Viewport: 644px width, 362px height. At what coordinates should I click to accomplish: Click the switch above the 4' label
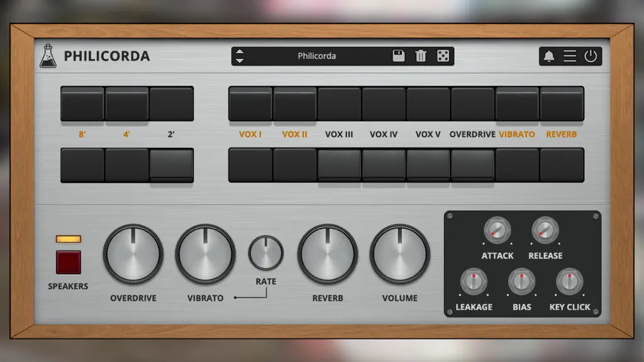pos(127,104)
